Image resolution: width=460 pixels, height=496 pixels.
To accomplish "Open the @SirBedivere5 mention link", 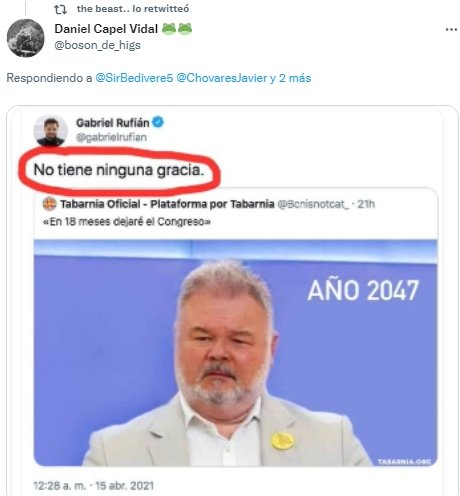I will tap(134, 78).
